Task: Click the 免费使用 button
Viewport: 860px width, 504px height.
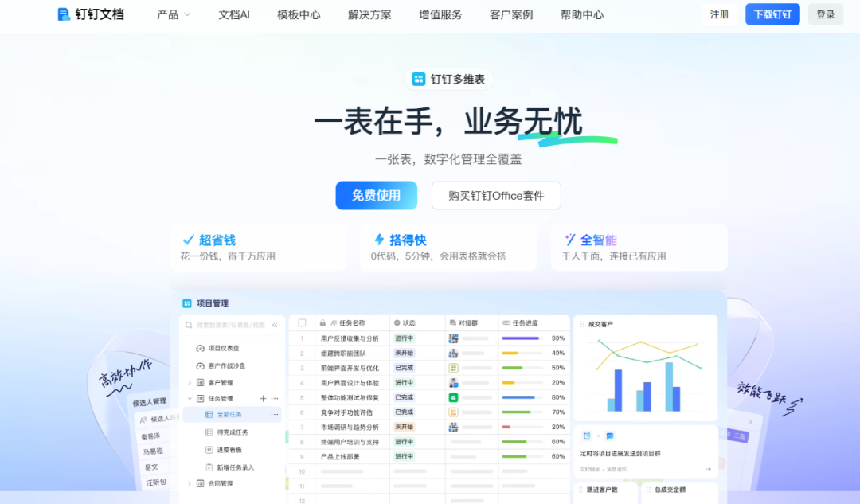Action: pyautogui.click(x=376, y=195)
